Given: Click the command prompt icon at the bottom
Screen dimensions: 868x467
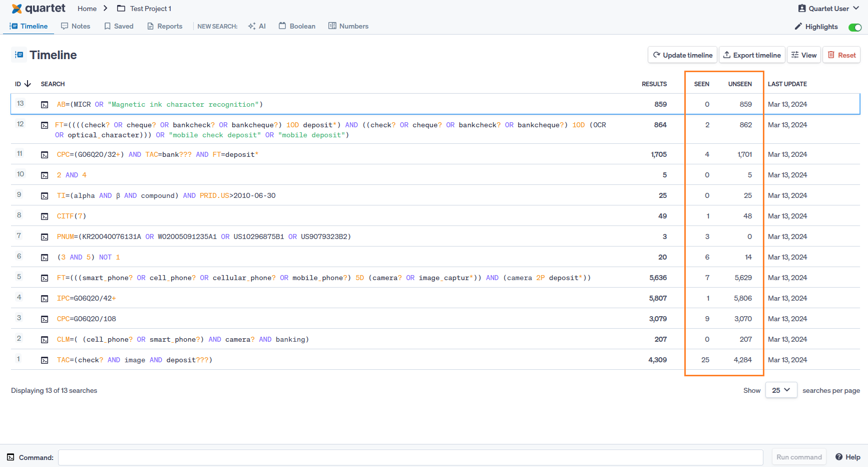Looking at the screenshot, I should (11, 457).
